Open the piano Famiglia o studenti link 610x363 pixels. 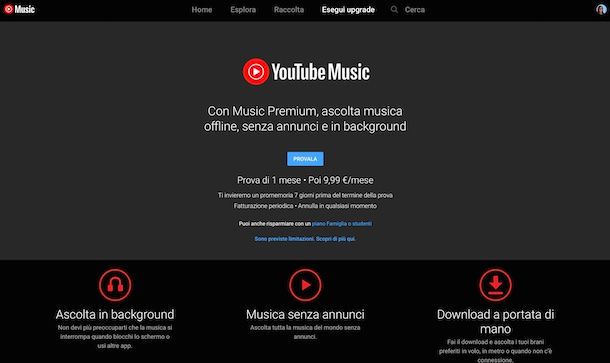(342, 224)
